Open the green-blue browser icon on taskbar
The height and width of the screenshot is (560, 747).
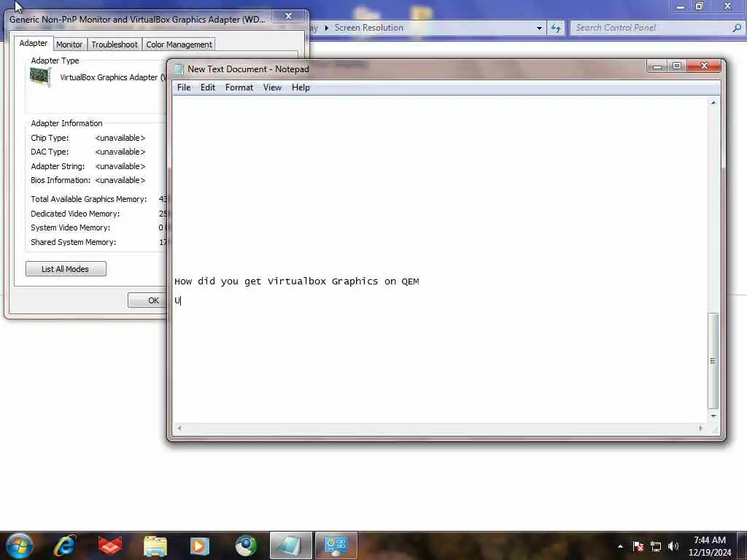[246, 546]
